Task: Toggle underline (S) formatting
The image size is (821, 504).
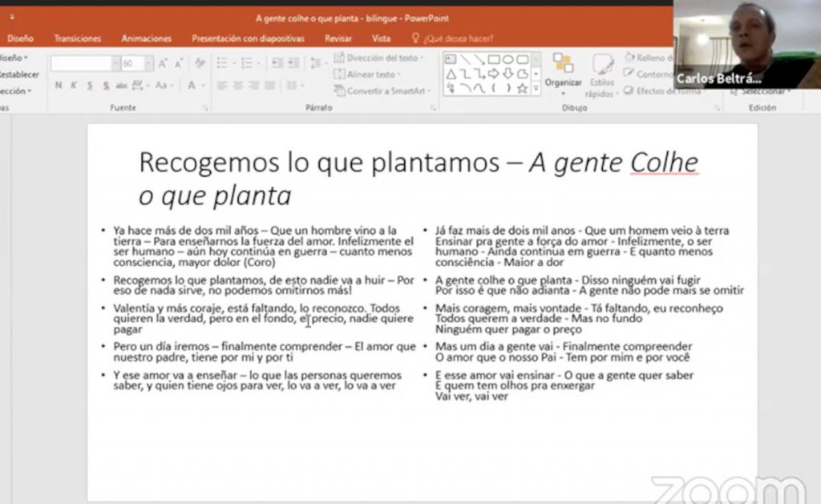Action: point(90,86)
